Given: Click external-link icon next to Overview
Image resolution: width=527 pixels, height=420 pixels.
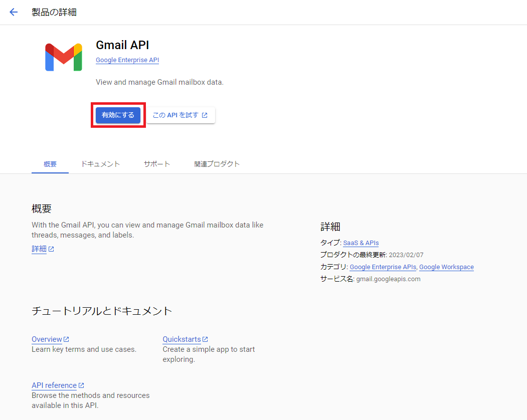Looking at the screenshot, I should (x=66, y=339).
